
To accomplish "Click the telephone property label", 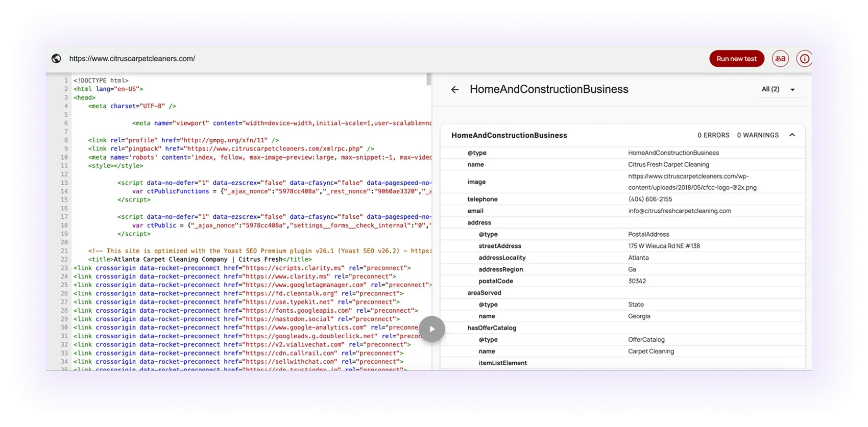I will click(482, 199).
